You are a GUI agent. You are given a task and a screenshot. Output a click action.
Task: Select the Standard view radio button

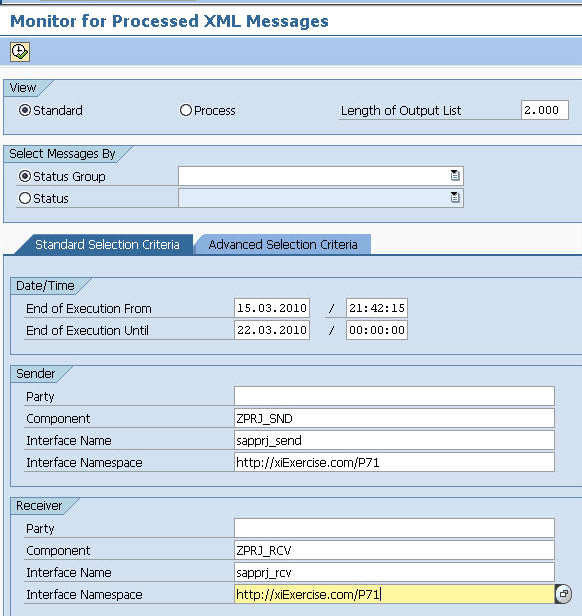(25, 110)
